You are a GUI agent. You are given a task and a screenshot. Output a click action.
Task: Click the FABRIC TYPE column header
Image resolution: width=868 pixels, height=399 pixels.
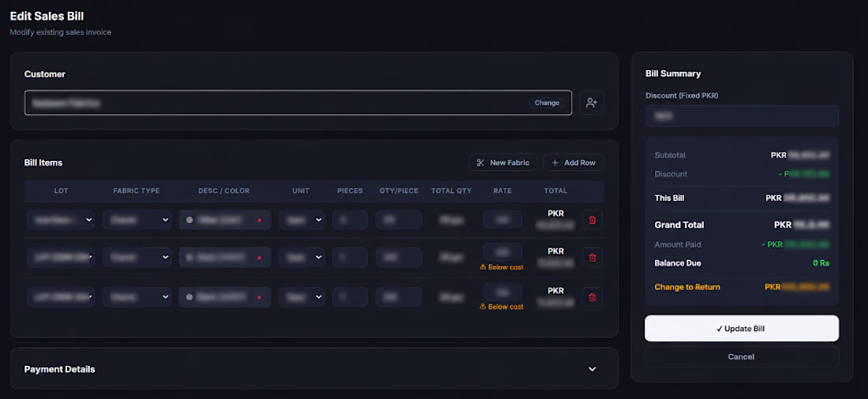coord(137,191)
